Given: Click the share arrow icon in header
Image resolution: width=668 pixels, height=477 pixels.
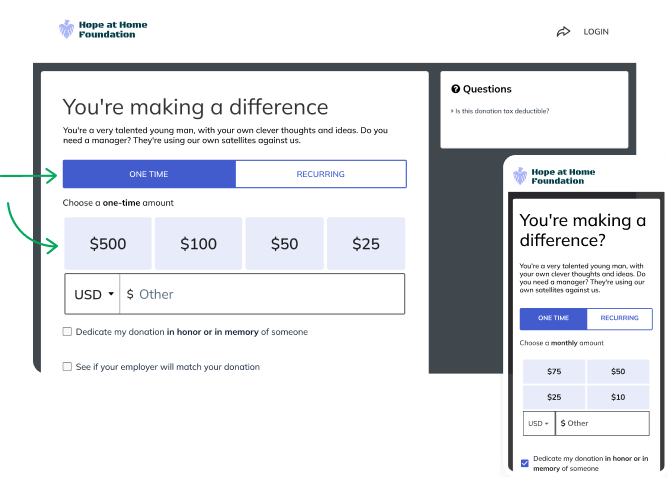Looking at the screenshot, I should (x=563, y=32).
